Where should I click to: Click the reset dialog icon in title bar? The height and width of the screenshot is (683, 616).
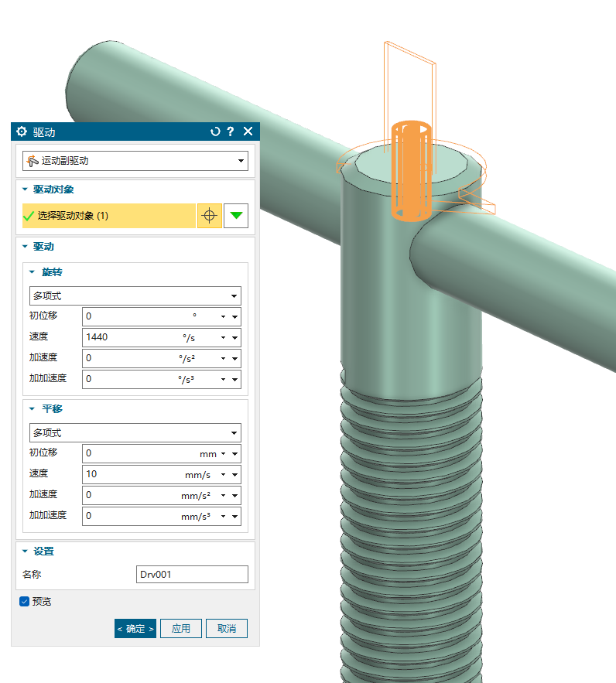pos(216,131)
